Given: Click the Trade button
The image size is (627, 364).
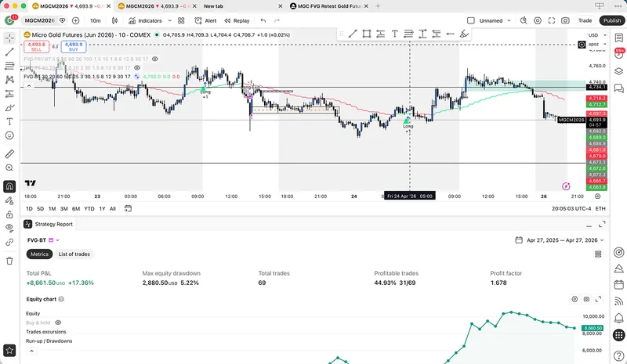Looking at the screenshot, I should (x=585, y=20).
